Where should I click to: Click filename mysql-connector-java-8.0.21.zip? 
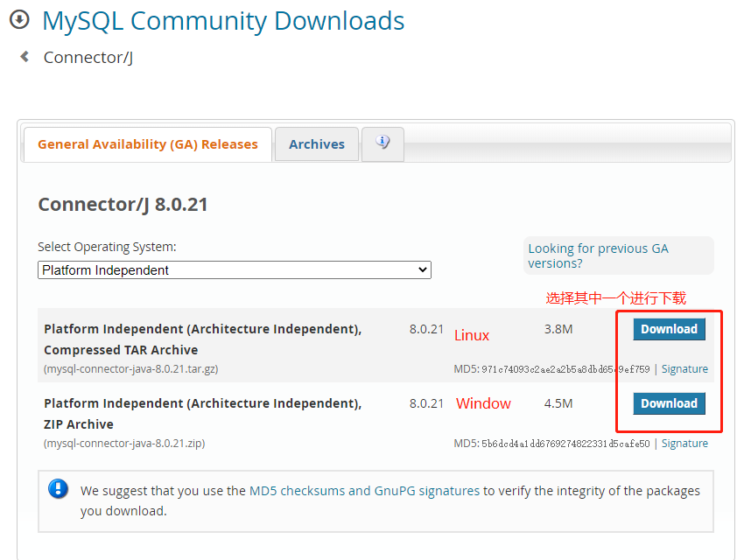124,443
